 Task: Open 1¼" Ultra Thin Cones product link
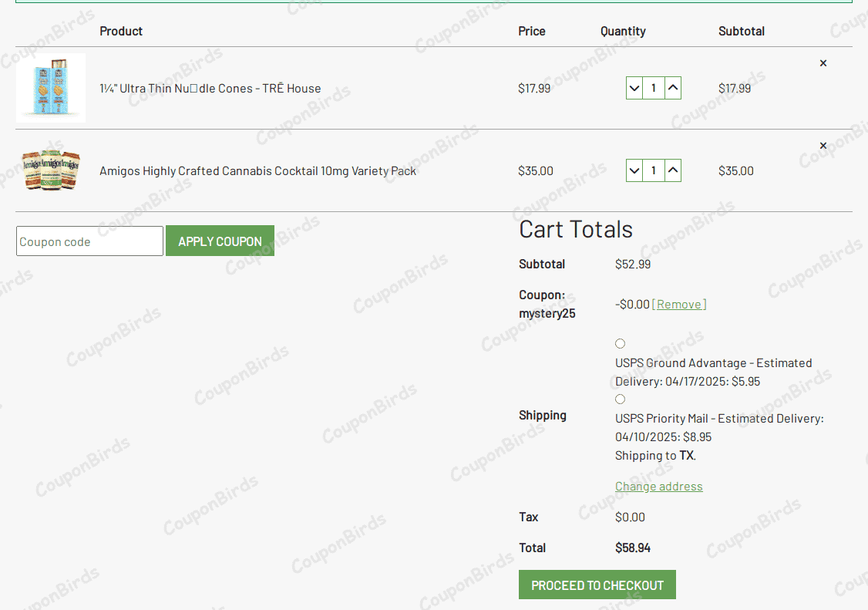coord(210,89)
